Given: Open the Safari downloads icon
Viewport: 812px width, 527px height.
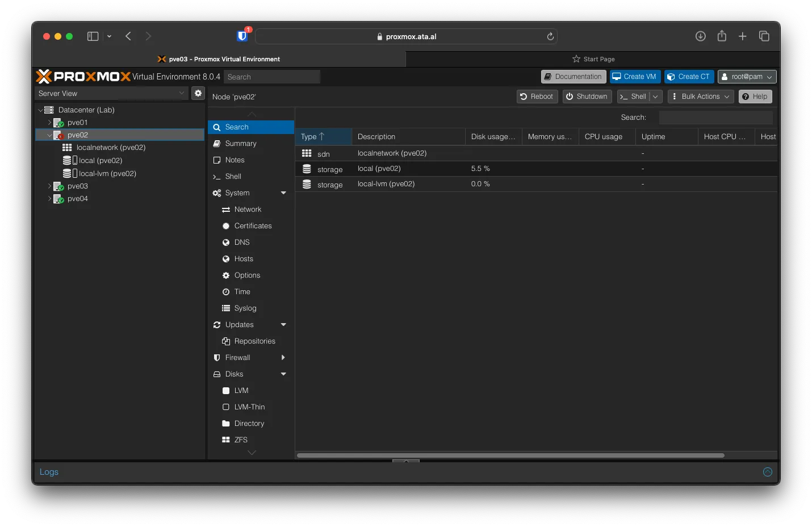Looking at the screenshot, I should click(x=701, y=36).
